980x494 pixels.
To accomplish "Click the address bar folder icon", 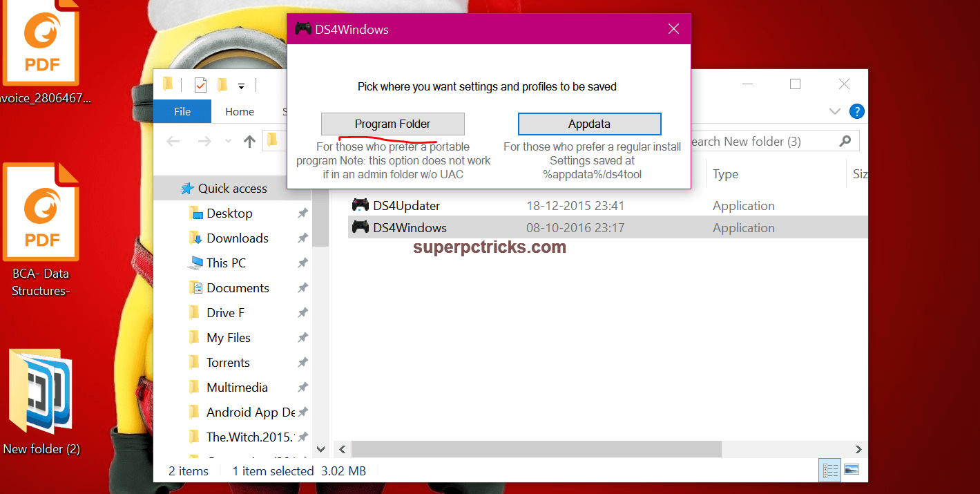I will [x=272, y=140].
